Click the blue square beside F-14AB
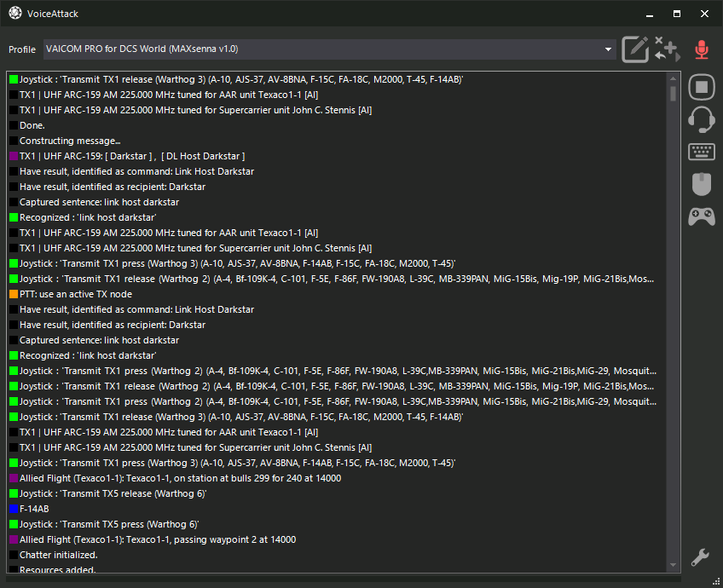This screenshot has width=723, height=588. pos(14,509)
